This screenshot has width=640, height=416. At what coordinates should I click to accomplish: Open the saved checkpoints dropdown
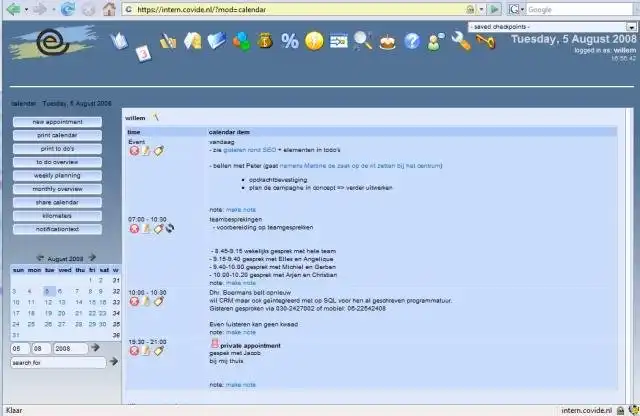[x=631, y=27]
